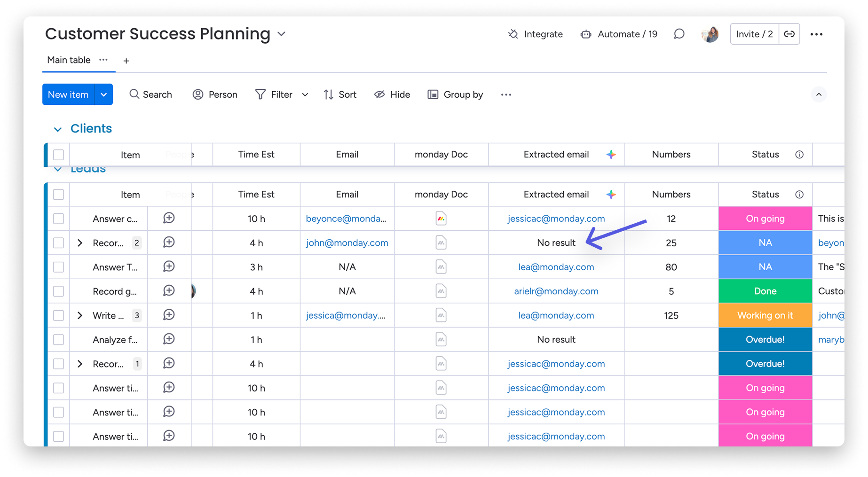Open the Integrate plug icon

513,34
